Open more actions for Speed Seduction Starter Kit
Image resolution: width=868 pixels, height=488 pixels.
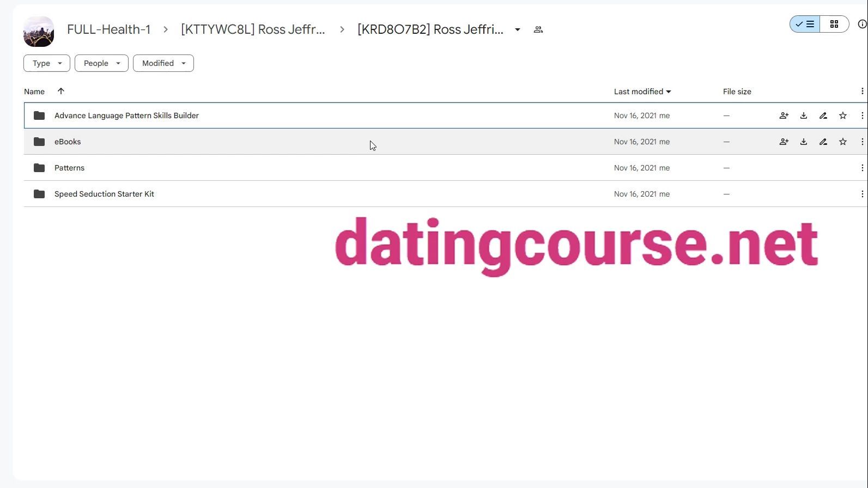pyautogui.click(x=862, y=194)
